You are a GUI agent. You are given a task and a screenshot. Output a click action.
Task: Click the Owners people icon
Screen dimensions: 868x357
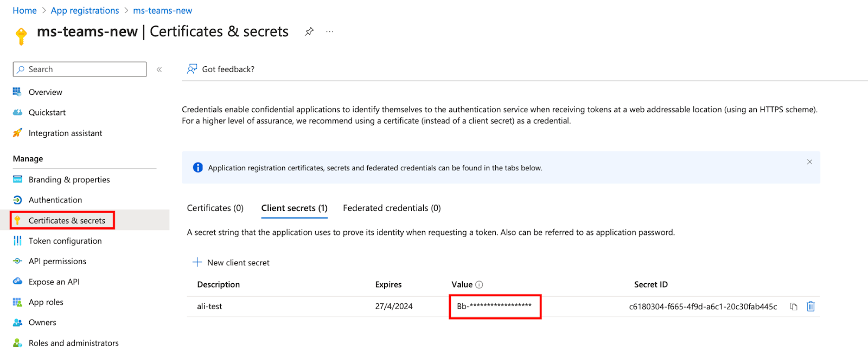(17, 323)
